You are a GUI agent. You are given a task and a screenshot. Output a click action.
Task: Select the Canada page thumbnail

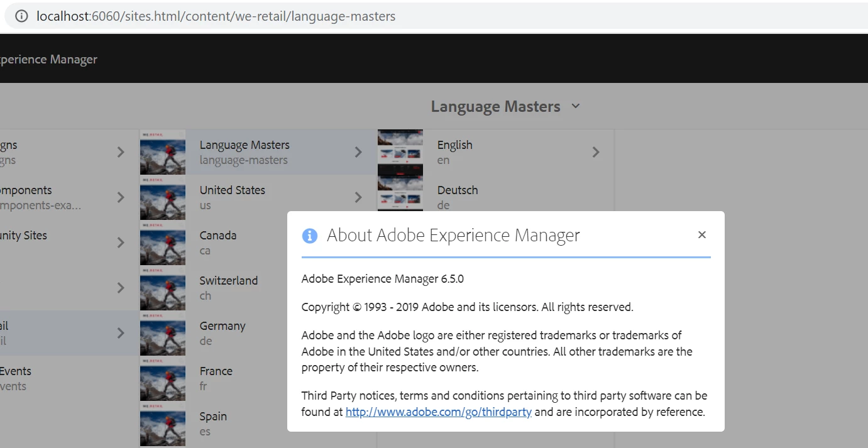pyautogui.click(x=163, y=243)
